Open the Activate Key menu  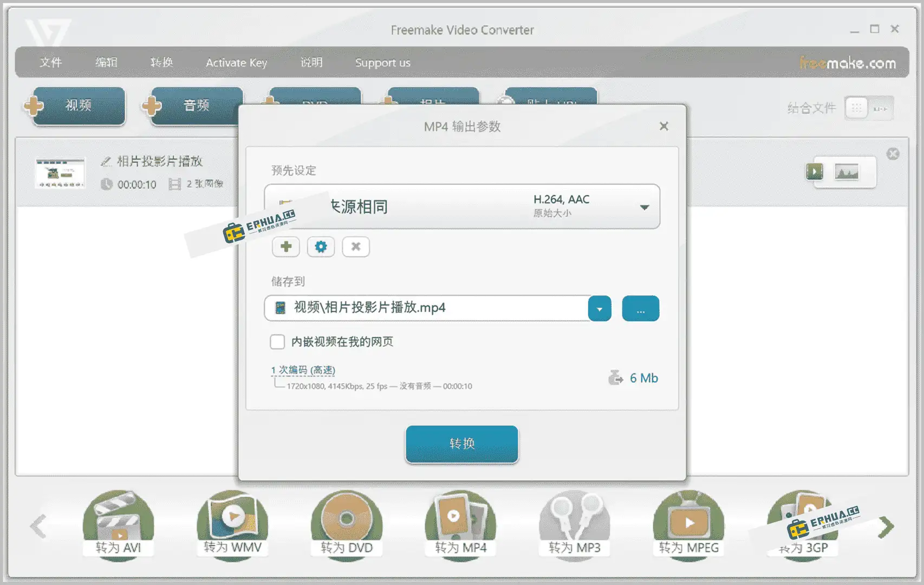tap(236, 63)
